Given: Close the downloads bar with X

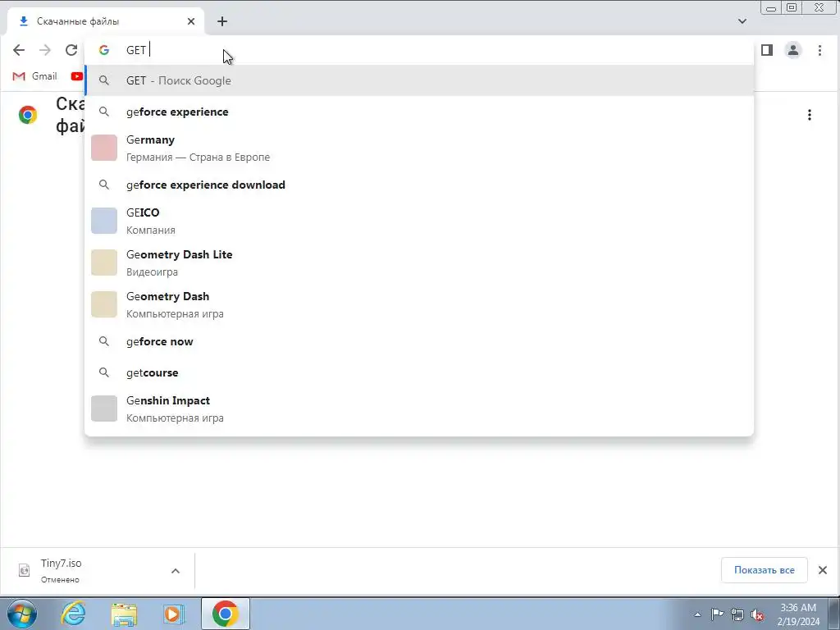Looking at the screenshot, I should [x=823, y=570].
